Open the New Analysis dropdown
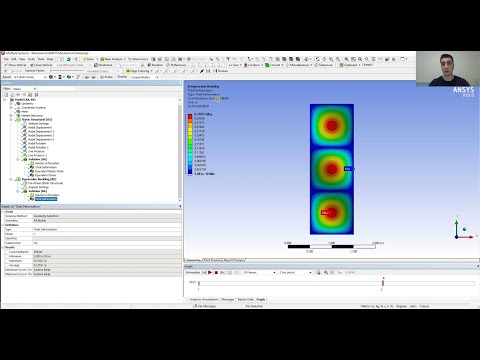This screenshot has height=360, width=480. pyautogui.click(x=113, y=59)
